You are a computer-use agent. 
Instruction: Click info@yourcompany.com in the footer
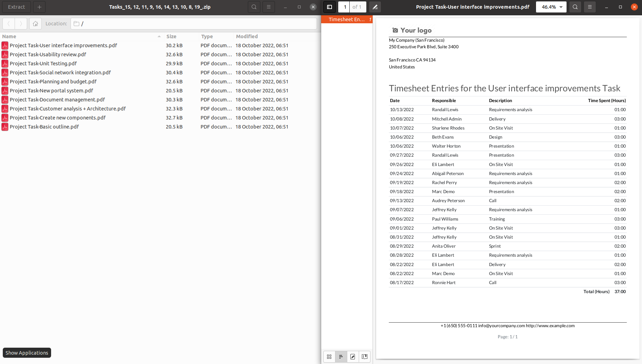tap(501, 326)
